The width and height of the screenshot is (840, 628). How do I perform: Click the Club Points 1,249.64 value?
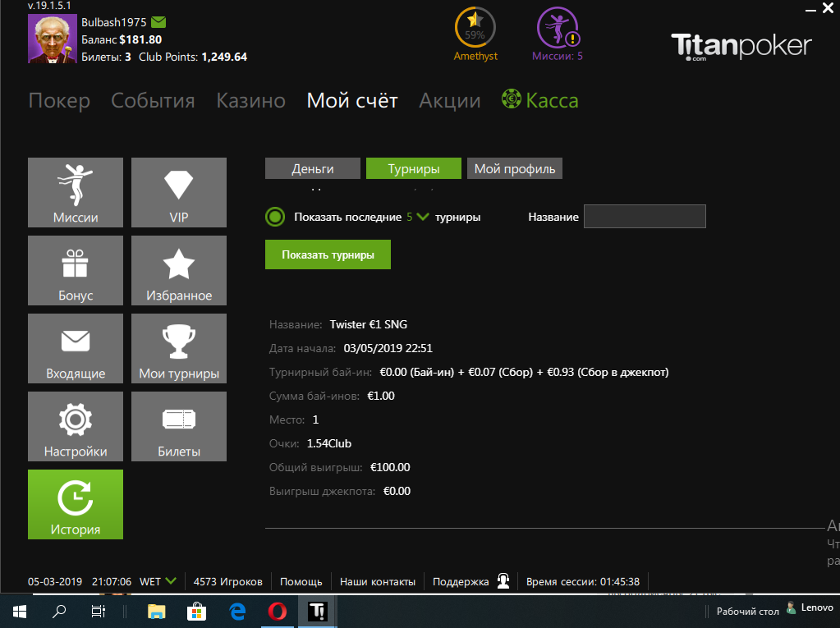[x=224, y=57]
